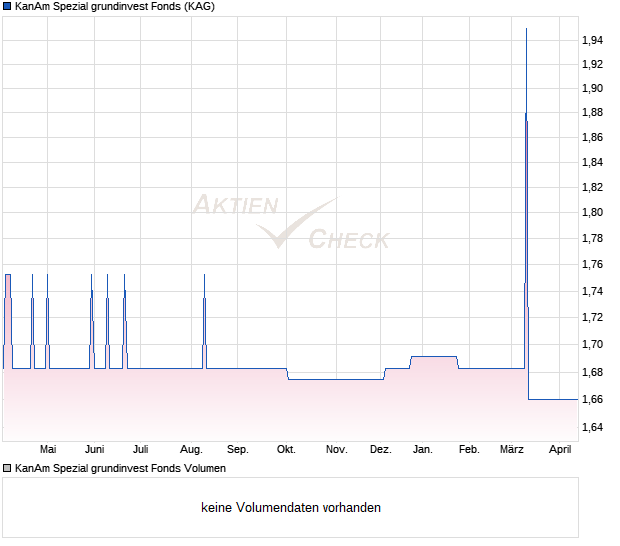Click the flat price line in April

pyautogui.click(x=553, y=399)
